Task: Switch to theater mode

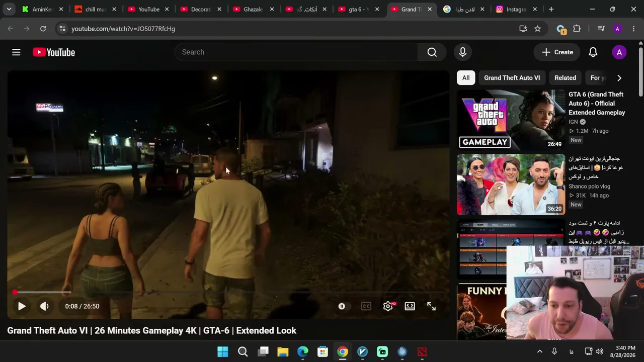Action: (x=410, y=306)
